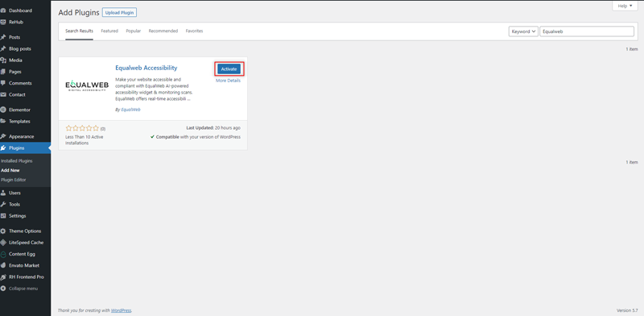Click the Users icon in sidebar
This screenshot has width=644, height=316.
tap(3, 193)
